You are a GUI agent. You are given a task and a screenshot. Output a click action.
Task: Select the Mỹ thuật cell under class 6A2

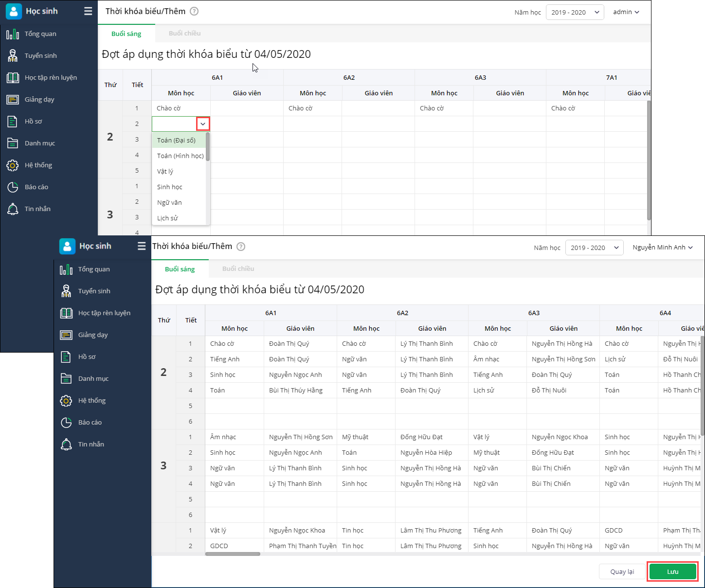(355, 437)
